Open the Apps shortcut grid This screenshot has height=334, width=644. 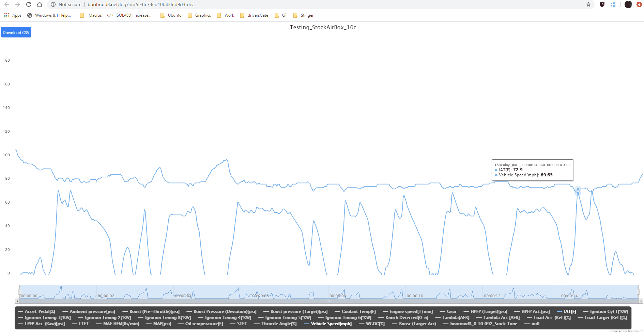coord(13,15)
